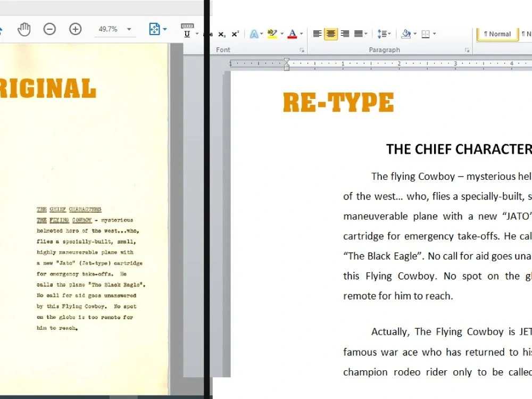Open the font color dropdown arrow
This screenshot has width=532, height=399.
[301, 34]
